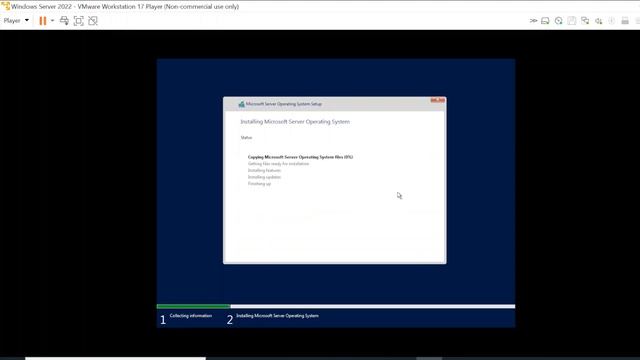Image resolution: width=640 pixels, height=360 pixels.
Task: Click the 'Copying Microsoft Server Operating System files' status
Action: pyautogui.click(x=300, y=157)
